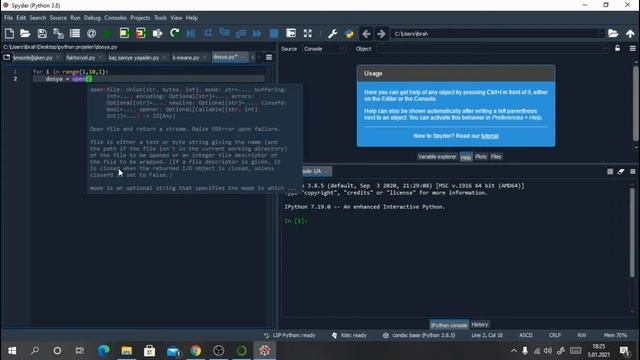640x360 pixels.
Task: Click the continue execution debug icon
Action: tap(257, 33)
